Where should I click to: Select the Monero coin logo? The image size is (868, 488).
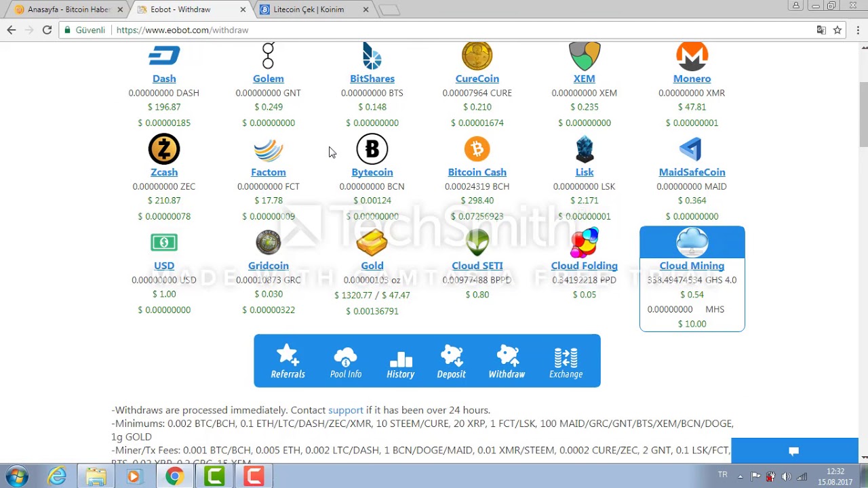[692, 56]
